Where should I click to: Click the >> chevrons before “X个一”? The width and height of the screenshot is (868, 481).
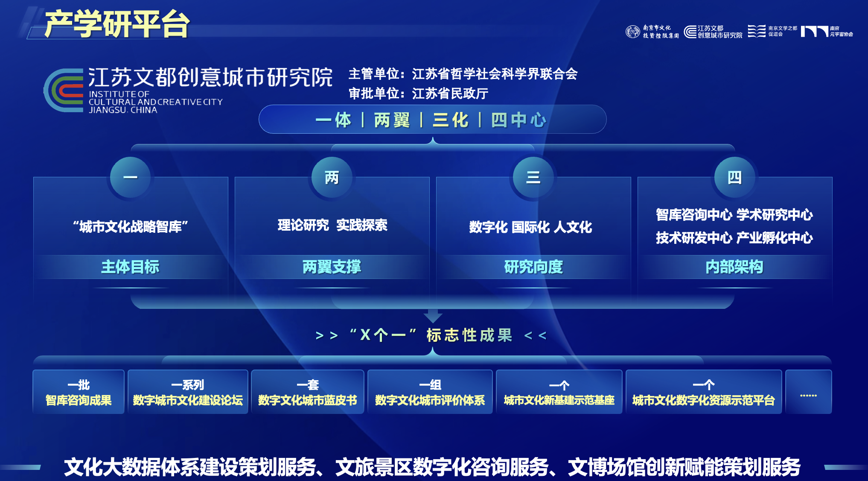tap(327, 336)
